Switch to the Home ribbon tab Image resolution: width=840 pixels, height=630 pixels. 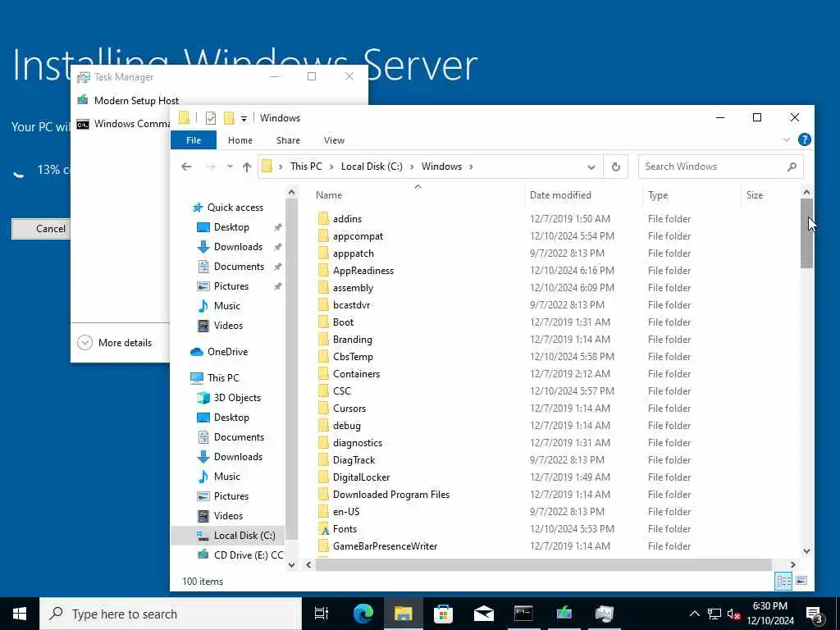[240, 140]
